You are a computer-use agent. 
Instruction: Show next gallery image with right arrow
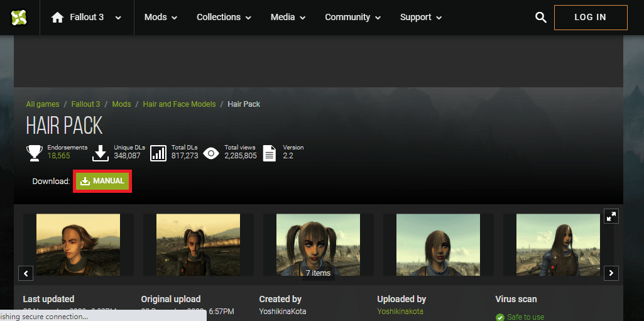pyautogui.click(x=611, y=273)
